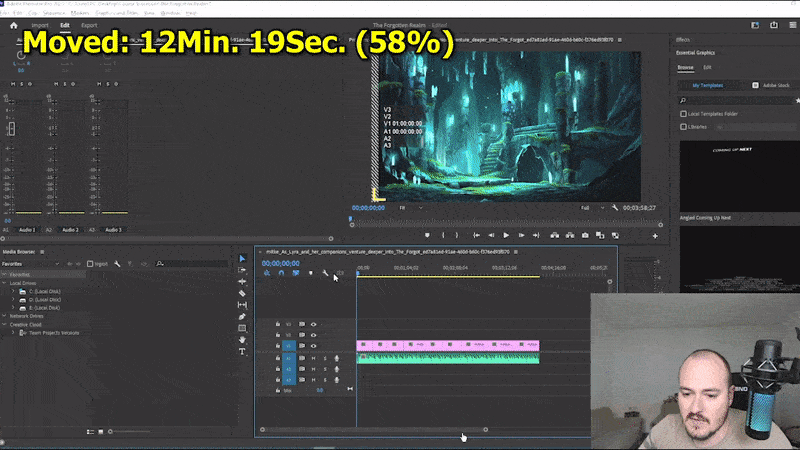Step forward one frame
This screenshot has height=450, width=800.
(521, 236)
